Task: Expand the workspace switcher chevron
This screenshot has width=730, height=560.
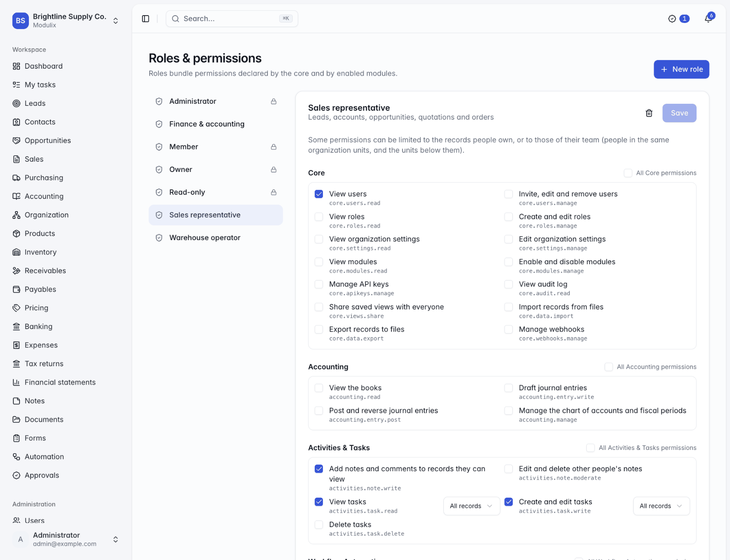Action: coord(115,21)
